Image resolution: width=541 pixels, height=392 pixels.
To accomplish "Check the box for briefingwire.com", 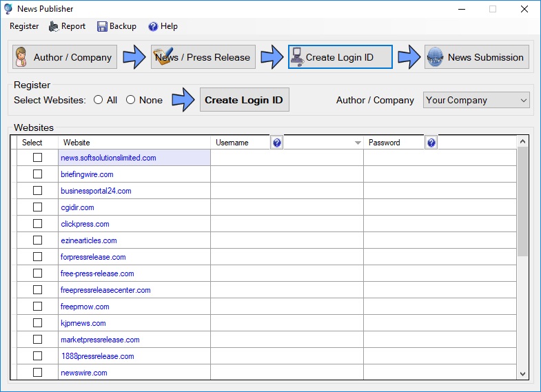I will (38, 174).
